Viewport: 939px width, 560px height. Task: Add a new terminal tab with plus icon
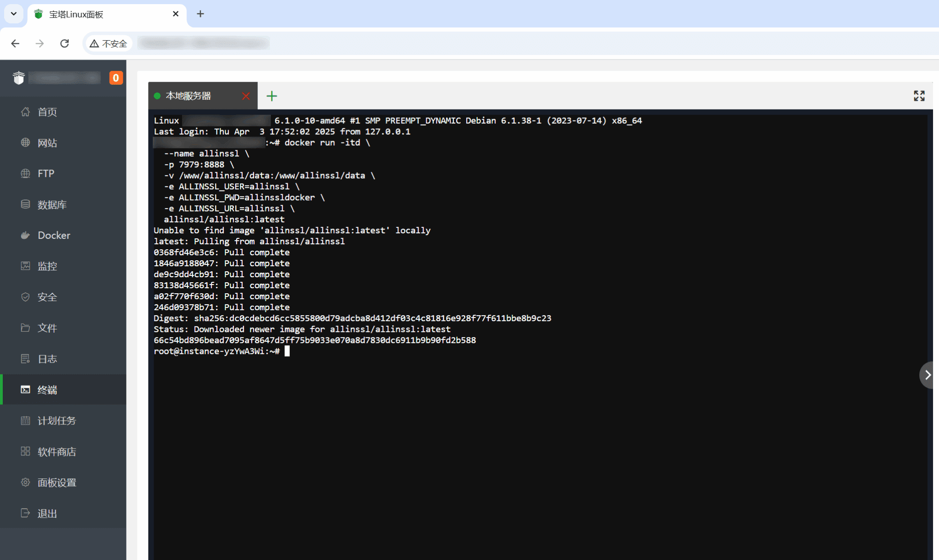[x=272, y=96]
